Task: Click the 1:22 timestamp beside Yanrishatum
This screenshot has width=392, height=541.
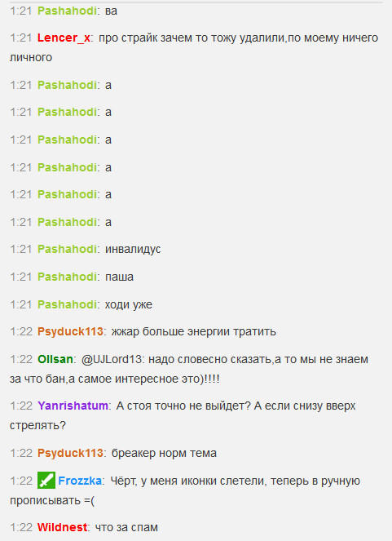Action: tap(20, 406)
